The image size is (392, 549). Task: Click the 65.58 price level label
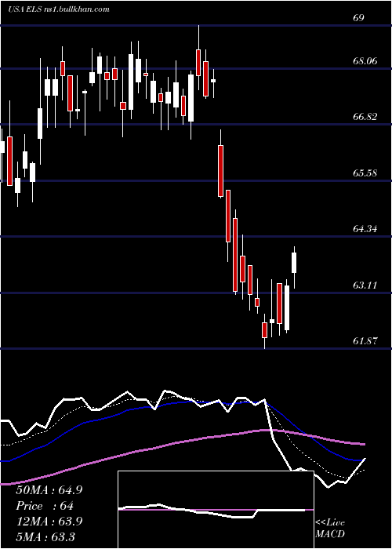tap(365, 173)
